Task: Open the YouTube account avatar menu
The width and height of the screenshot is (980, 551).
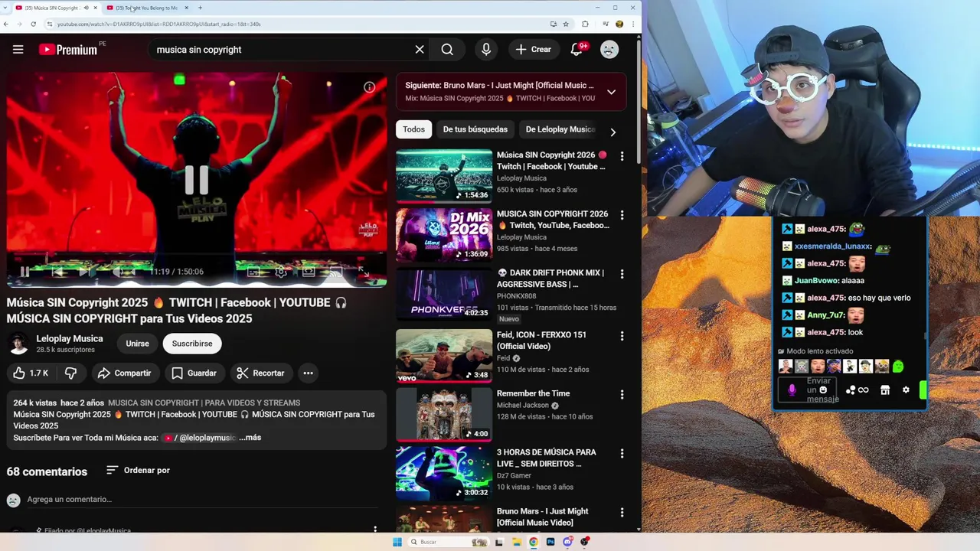Action: tap(609, 50)
